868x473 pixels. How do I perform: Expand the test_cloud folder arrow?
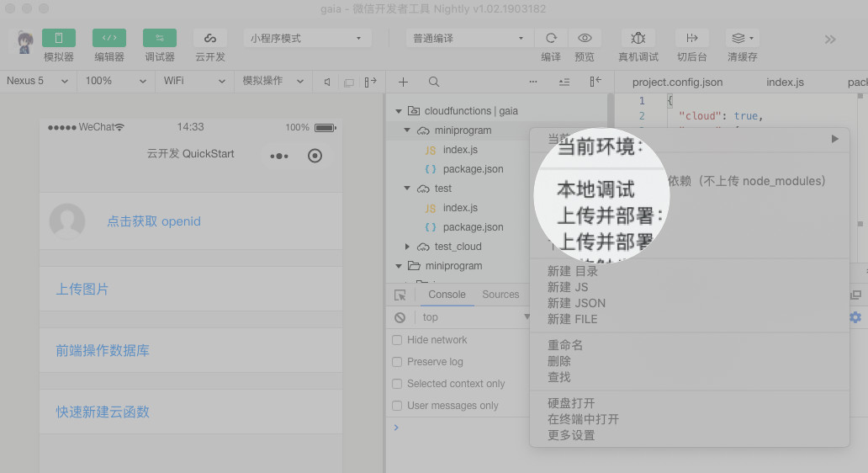coord(407,247)
